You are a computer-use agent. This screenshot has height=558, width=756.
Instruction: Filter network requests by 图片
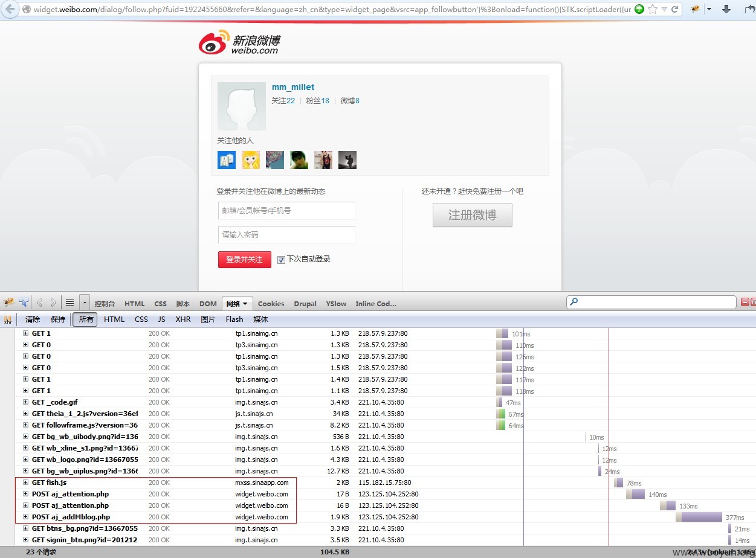(x=208, y=319)
